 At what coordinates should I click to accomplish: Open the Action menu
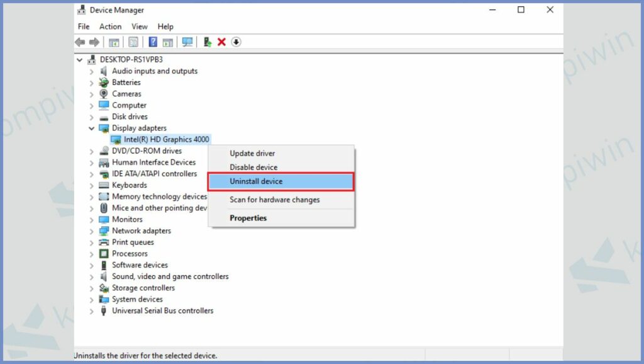click(110, 26)
